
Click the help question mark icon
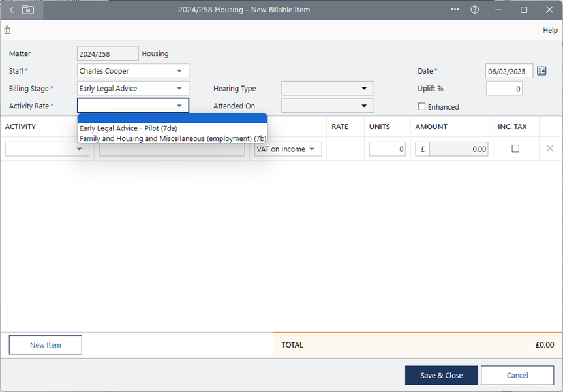tap(475, 10)
